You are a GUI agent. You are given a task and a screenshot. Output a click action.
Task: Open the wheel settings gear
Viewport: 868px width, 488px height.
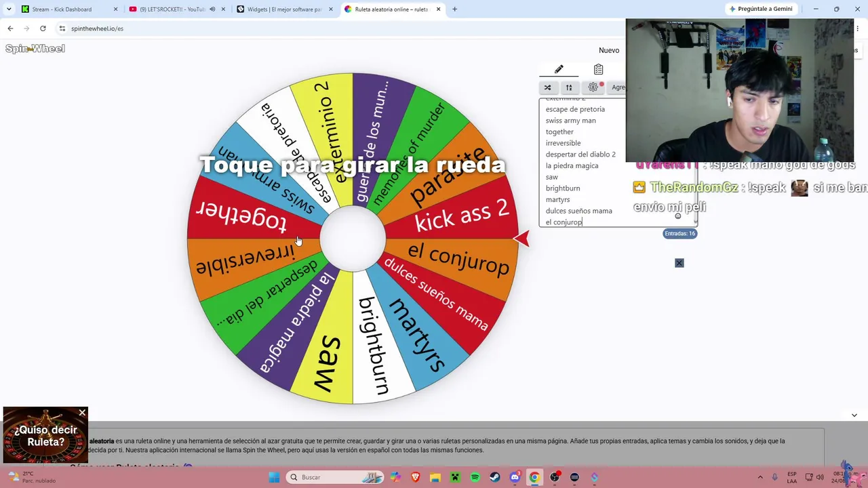click(x=593, y=87)
